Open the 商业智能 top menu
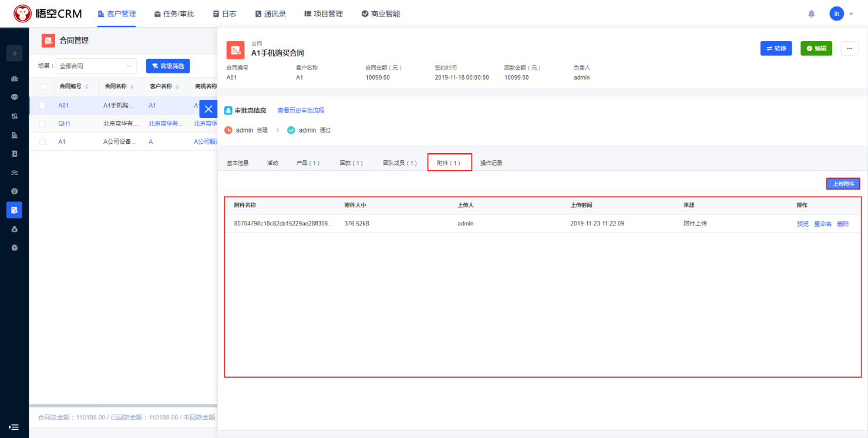Screen dimensions: 868x438 click(381, 14)
